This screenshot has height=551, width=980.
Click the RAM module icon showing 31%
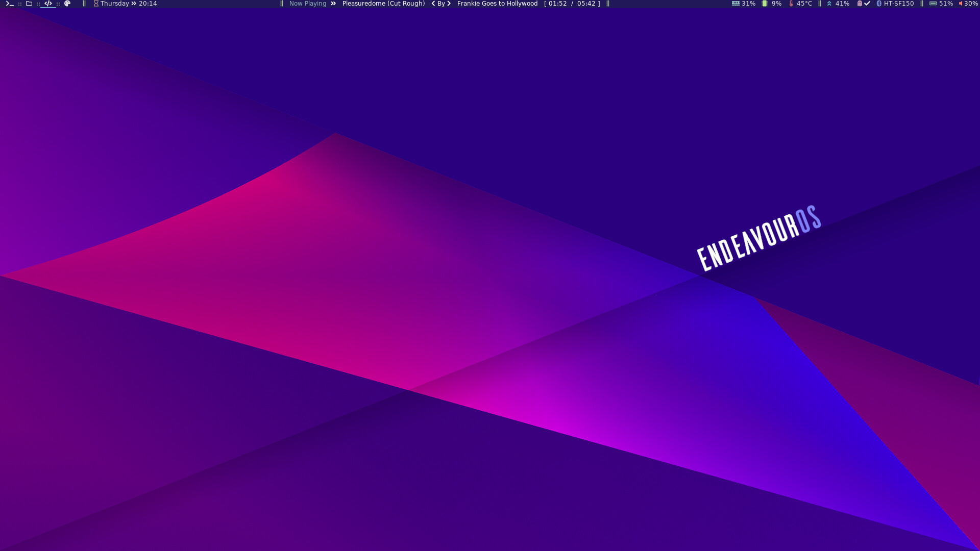(736, 4)
